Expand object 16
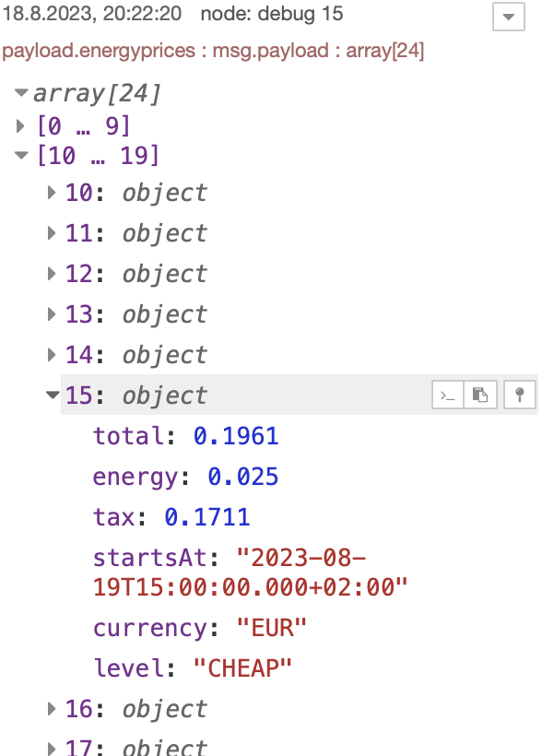 point(52,709)
